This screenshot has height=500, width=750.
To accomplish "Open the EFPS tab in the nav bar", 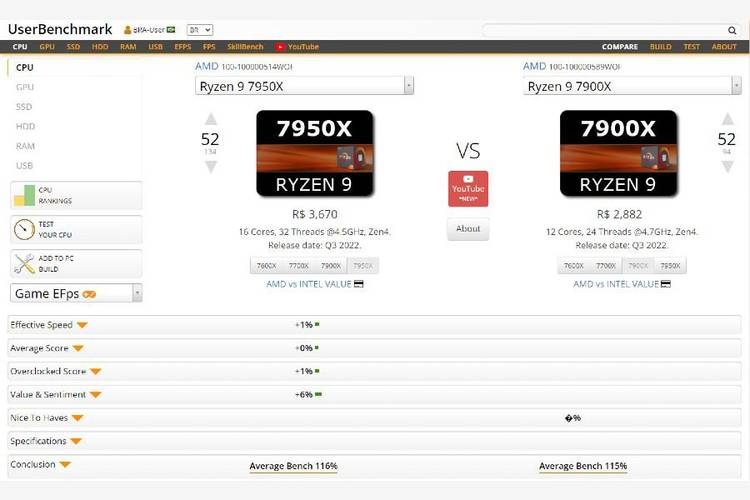I will click(x=183, y=46).
